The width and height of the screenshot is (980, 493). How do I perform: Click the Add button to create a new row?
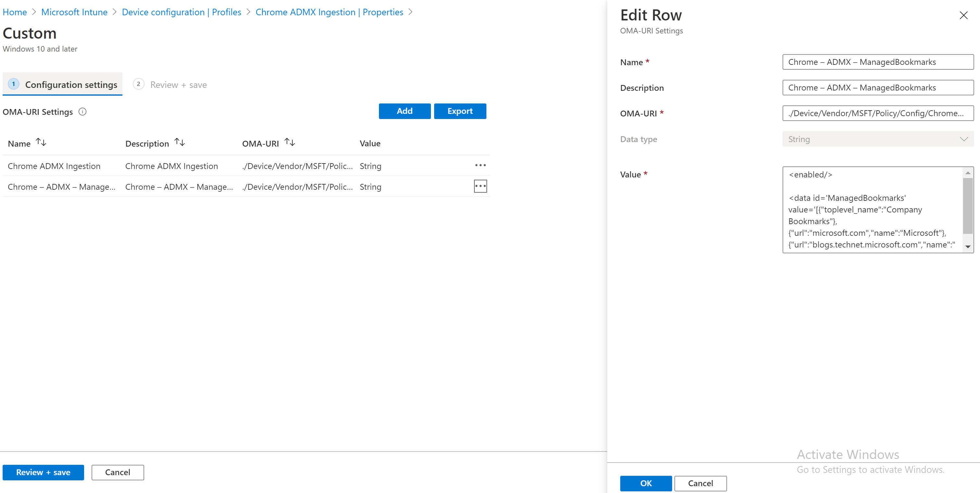(404, 111)
